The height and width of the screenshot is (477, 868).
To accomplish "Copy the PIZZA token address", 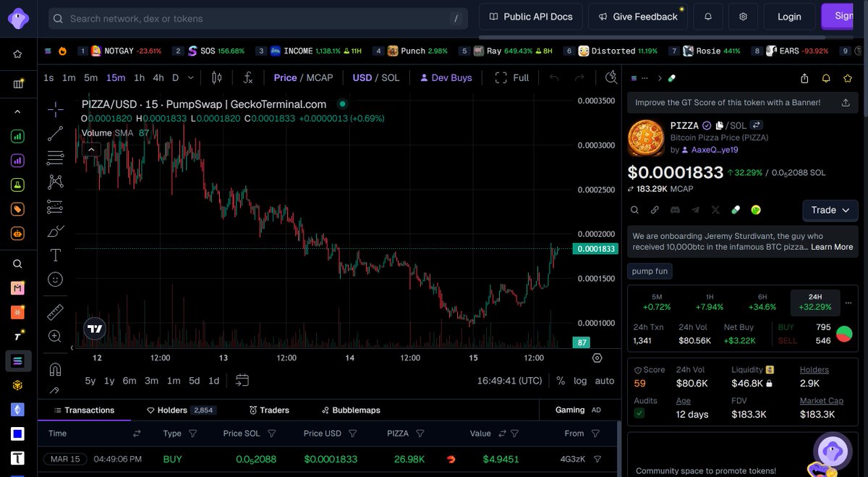I will coord(719,125).
